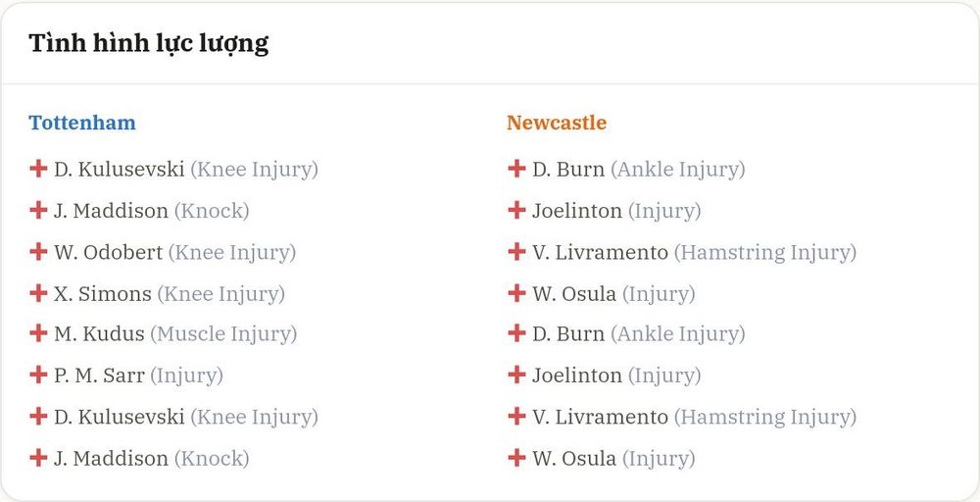Click the cross icon of the first Joelinton entry
Image resolution: width=980 pixels, height=502 pixels.
[516, 210]
